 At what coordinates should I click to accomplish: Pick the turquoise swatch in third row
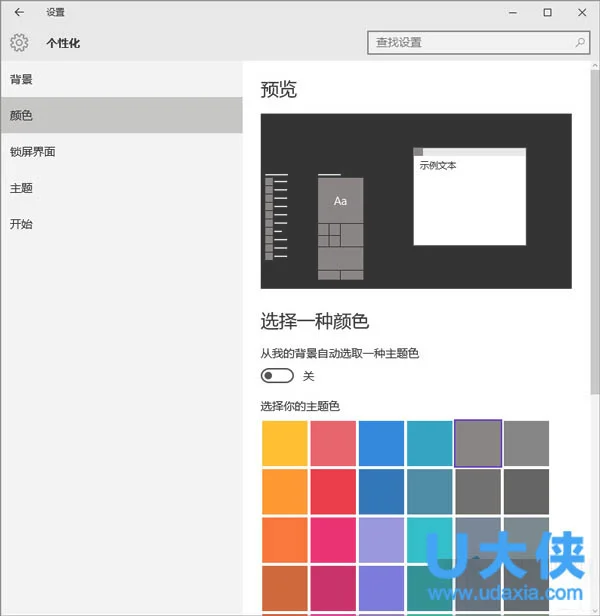point(429,540)
